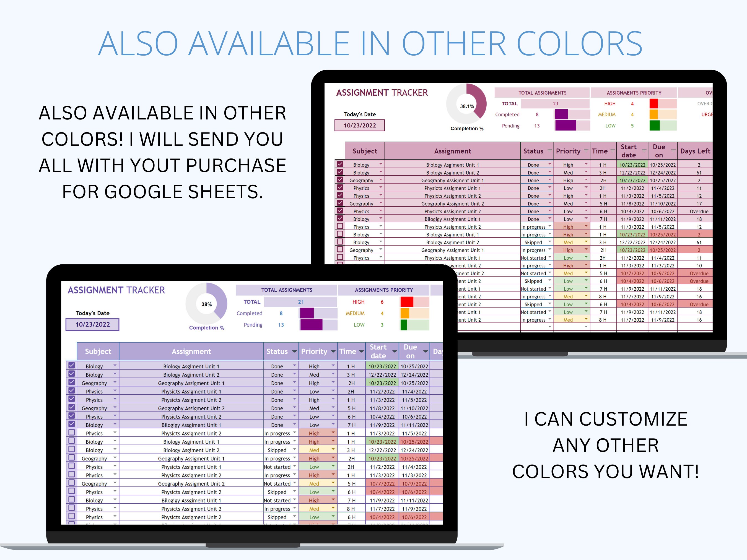Click the Due on filter icon on purple table
Viewport: 747px width, 560px height.
[426, 352]
